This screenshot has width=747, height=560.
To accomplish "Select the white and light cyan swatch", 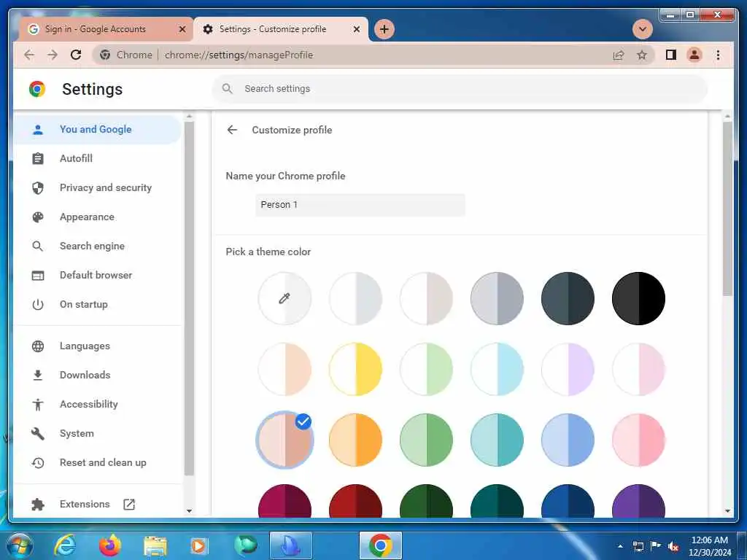I will pyautogui.click(x=497, y=369).
